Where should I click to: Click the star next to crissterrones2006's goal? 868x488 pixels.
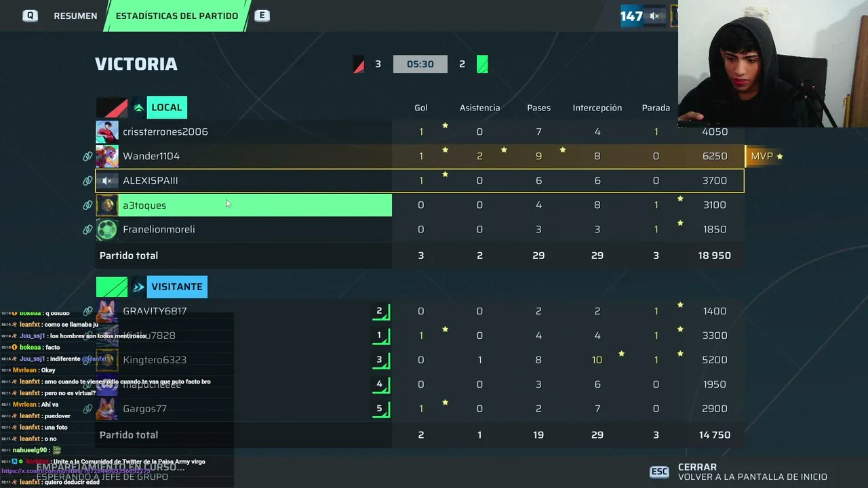[445, 125]
